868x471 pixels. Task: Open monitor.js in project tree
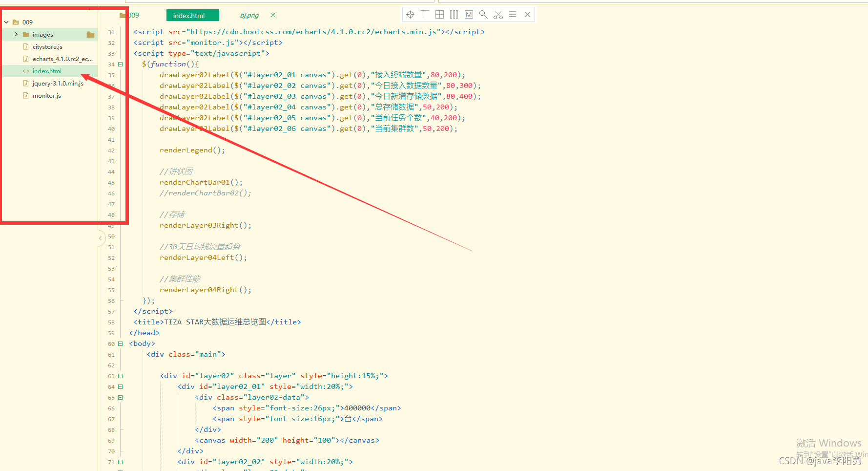46,96
